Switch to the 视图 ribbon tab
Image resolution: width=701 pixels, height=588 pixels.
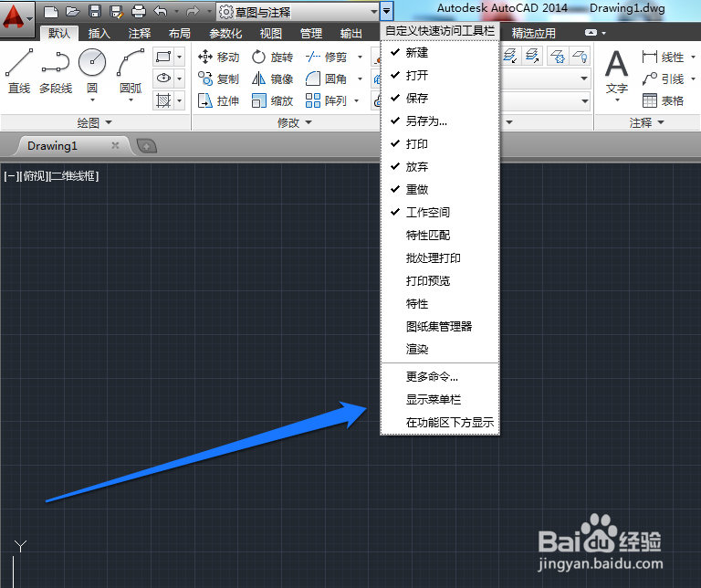click(270, 34)
